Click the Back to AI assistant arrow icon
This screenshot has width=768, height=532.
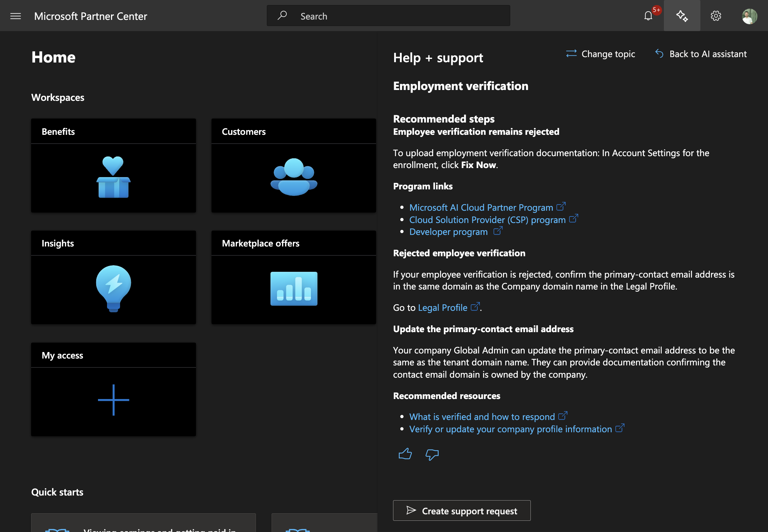[659, 54]
